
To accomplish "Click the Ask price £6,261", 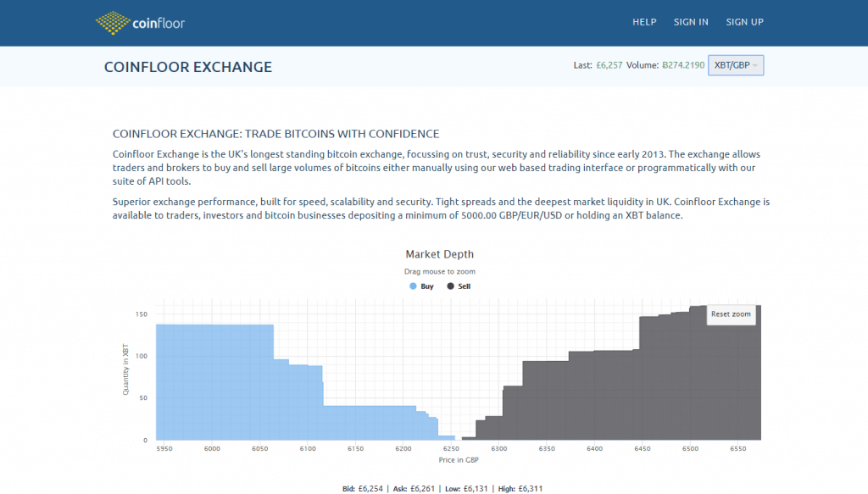I will pyautogui.click(x=423, y=489).
